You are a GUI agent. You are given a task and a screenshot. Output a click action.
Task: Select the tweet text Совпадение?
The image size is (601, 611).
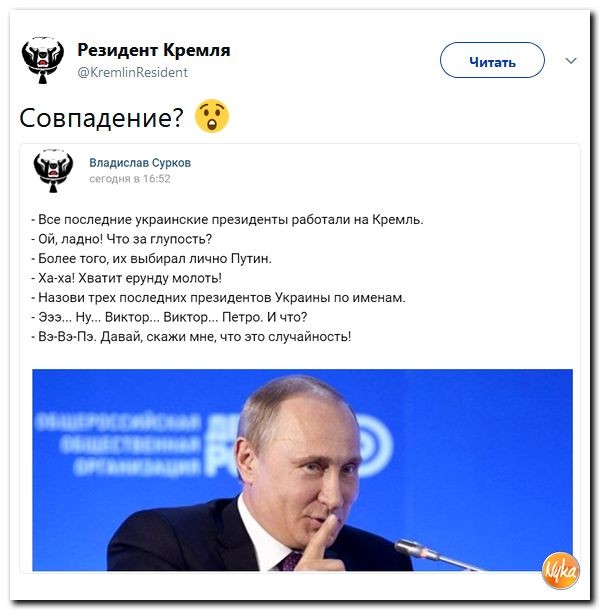(101, 118)
